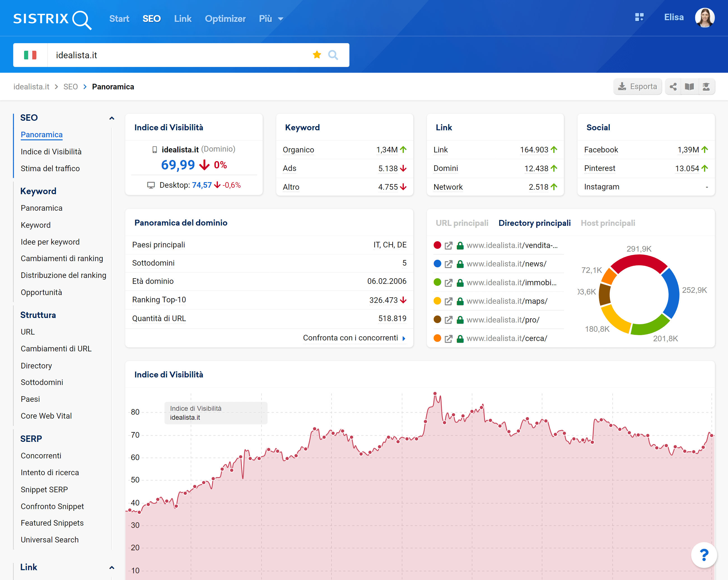
Task: Open Featured Snippets in sidebar
Action: [x=52, y=523]
